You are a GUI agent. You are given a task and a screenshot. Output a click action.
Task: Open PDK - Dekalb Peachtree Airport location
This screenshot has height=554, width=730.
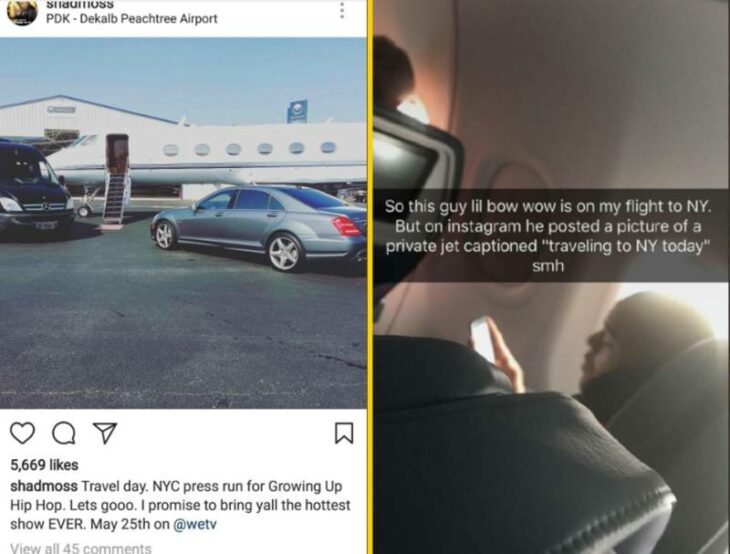click(x=132, y=19)
